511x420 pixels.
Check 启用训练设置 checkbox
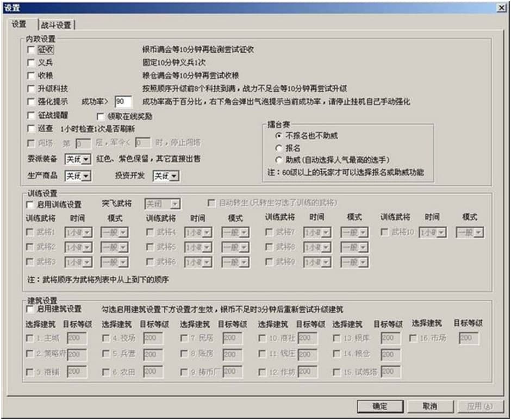[x=30, y=205]
